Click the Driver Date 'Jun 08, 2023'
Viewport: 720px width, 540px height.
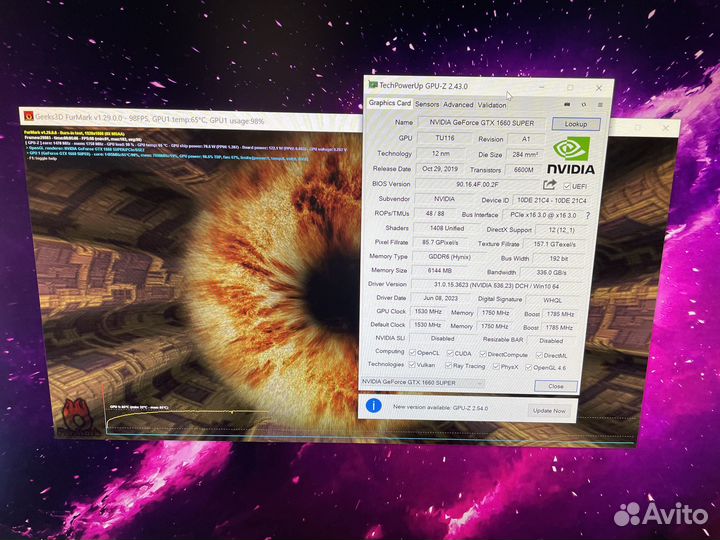pyautogui.click(x=440, y=298)
